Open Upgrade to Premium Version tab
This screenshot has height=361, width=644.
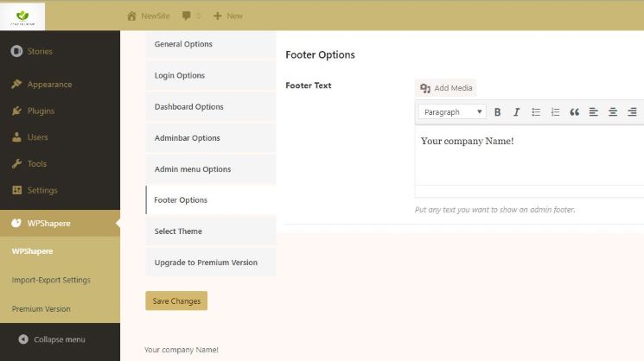[x=211, y=263]
